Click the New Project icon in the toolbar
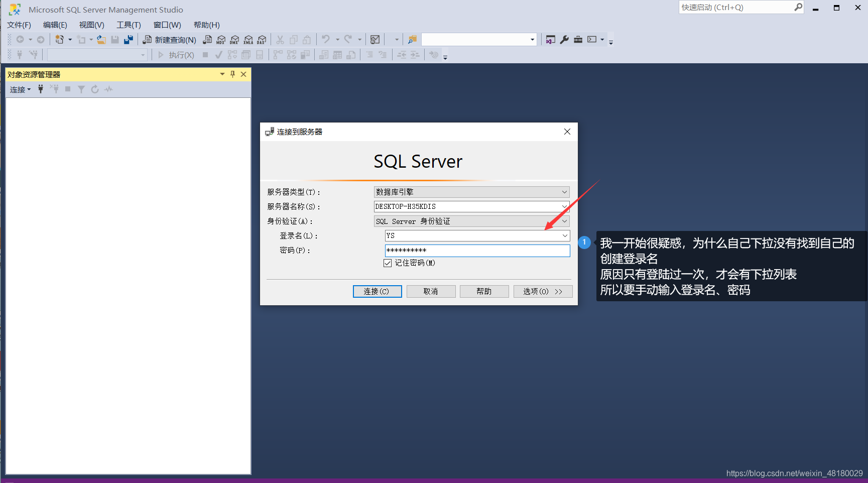This screenshot has height=483, width=868. point(59,39)
